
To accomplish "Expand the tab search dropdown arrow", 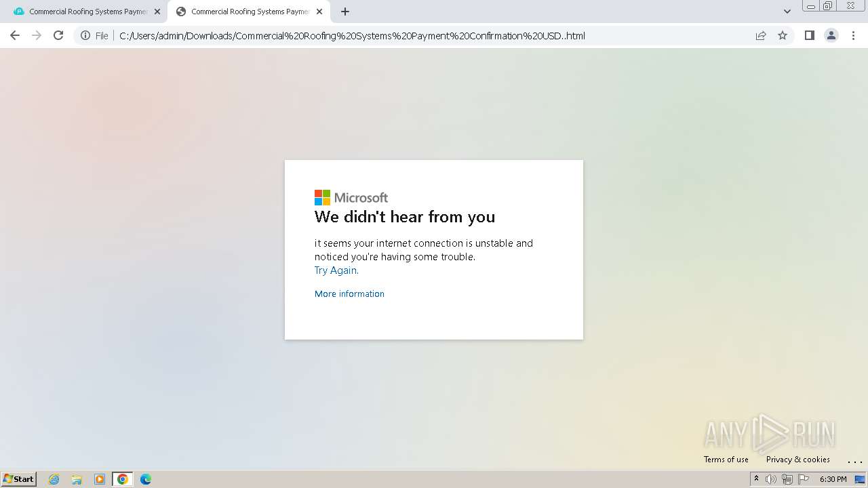I will click(x=787, y=12).
